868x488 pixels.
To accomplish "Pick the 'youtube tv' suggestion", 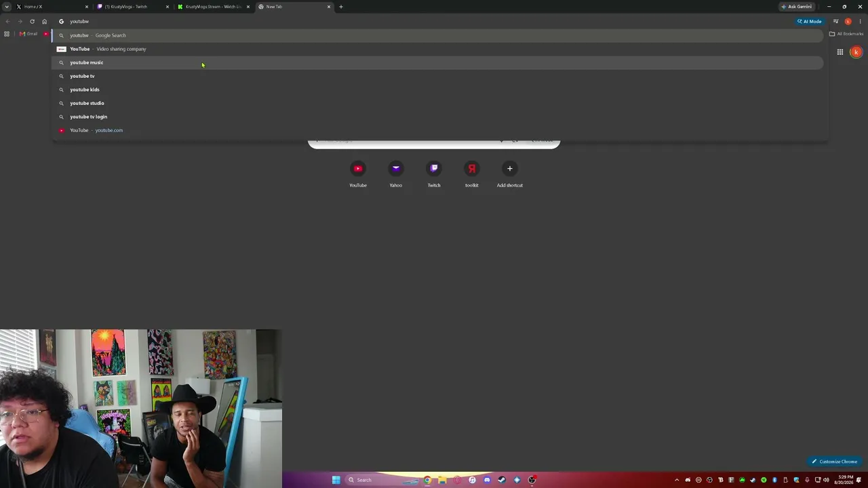I will tap(438, 76).
